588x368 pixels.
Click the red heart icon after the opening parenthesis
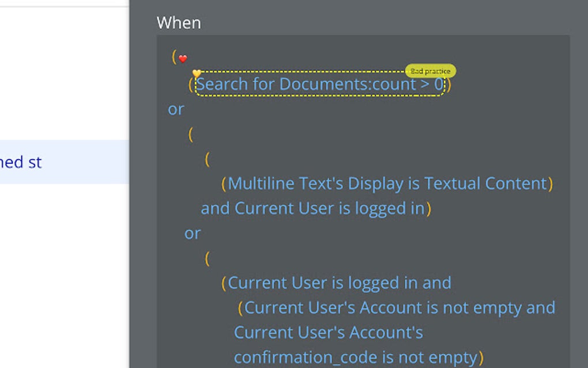pos(183,58)
